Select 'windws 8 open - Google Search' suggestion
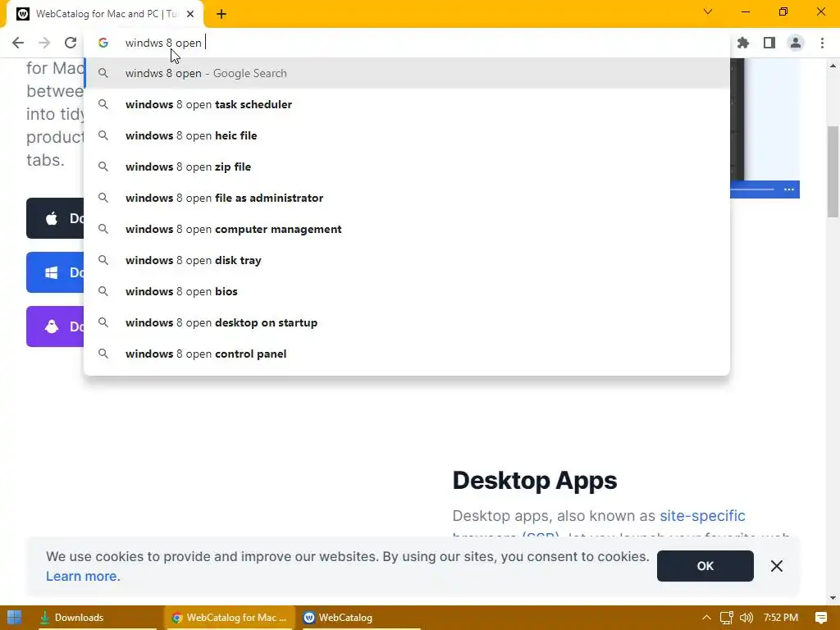This screenshot has height=630, width=840. click(407, 73)
